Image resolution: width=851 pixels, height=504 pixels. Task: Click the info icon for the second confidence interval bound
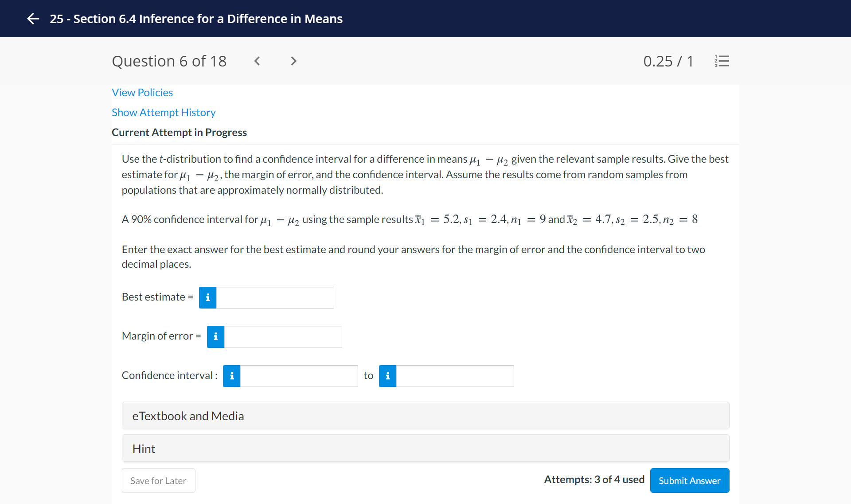point(387,376)
